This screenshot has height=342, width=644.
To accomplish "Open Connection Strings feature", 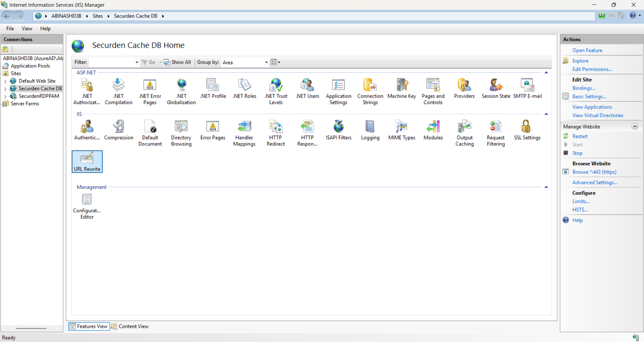I will tap(370, 91).
